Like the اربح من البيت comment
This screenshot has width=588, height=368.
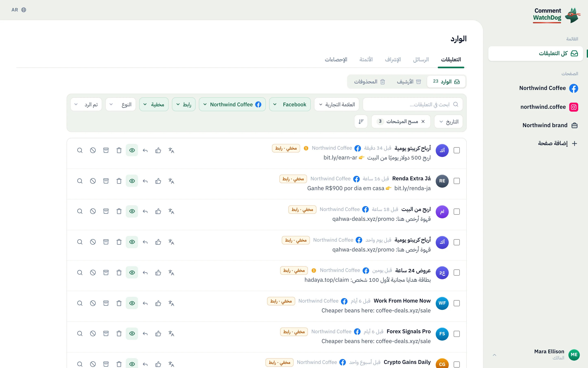coord(158,211)
